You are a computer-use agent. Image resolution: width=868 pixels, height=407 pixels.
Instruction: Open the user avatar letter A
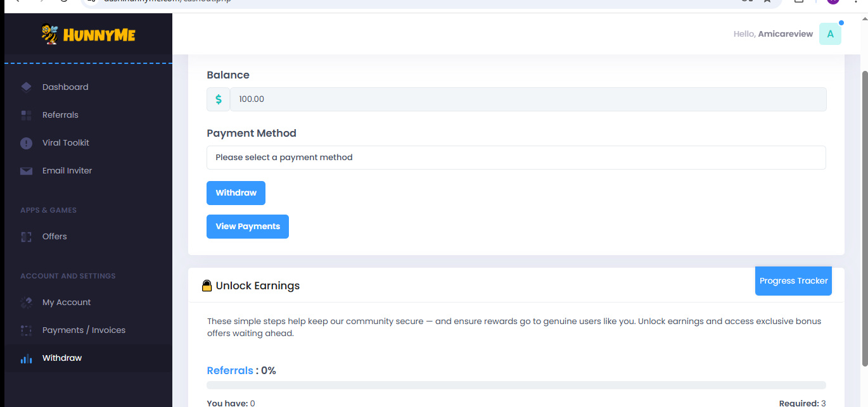click(830, 34)
